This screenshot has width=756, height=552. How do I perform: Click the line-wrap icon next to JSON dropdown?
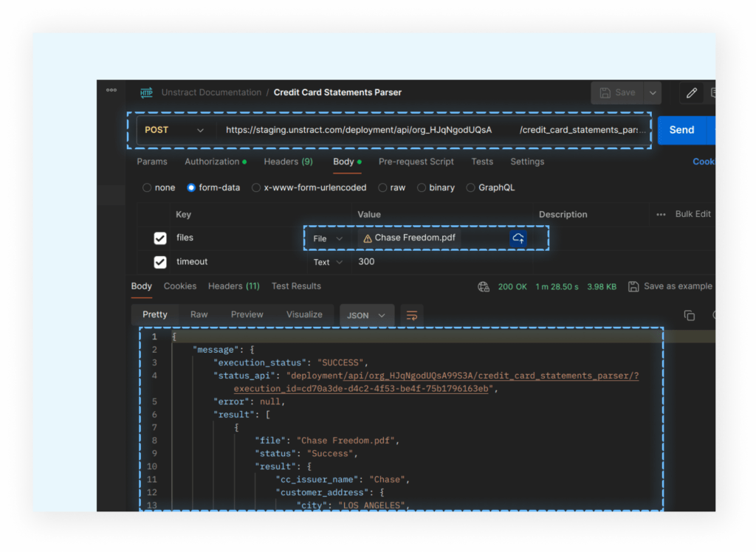tap(411, 315)
